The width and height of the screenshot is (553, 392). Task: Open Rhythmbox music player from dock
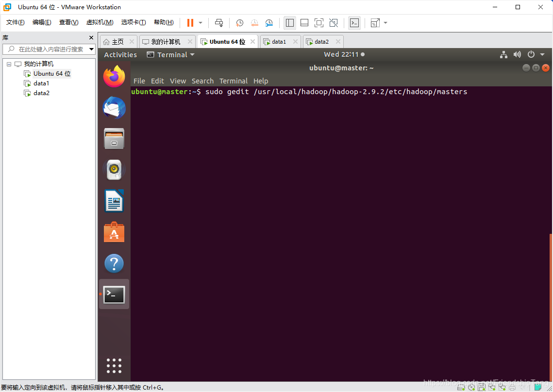[x=114, y=170]
